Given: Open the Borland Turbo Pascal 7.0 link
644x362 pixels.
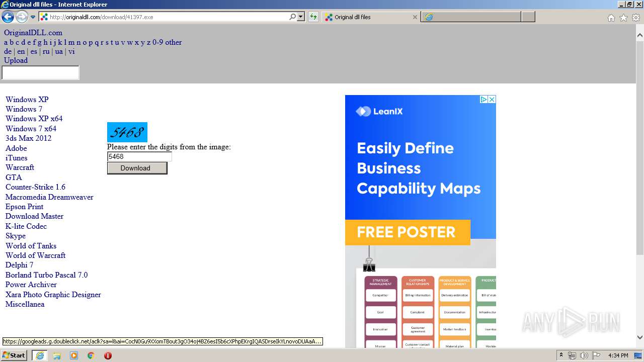Looking at the screenshot, I should [46, 275].
